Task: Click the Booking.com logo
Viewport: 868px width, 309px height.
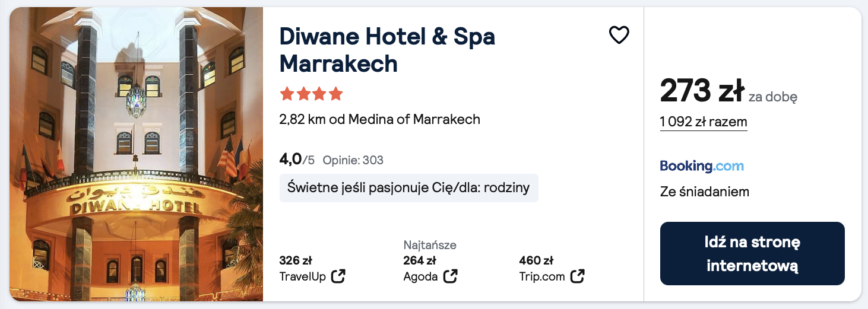Action: [702, 166]
